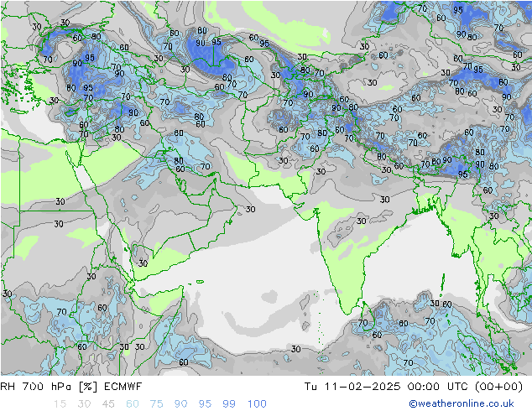The image size is (532, 411).
Task: Select the 100 value in the legend
Action: pyautogui.click(x=257, y=404)
